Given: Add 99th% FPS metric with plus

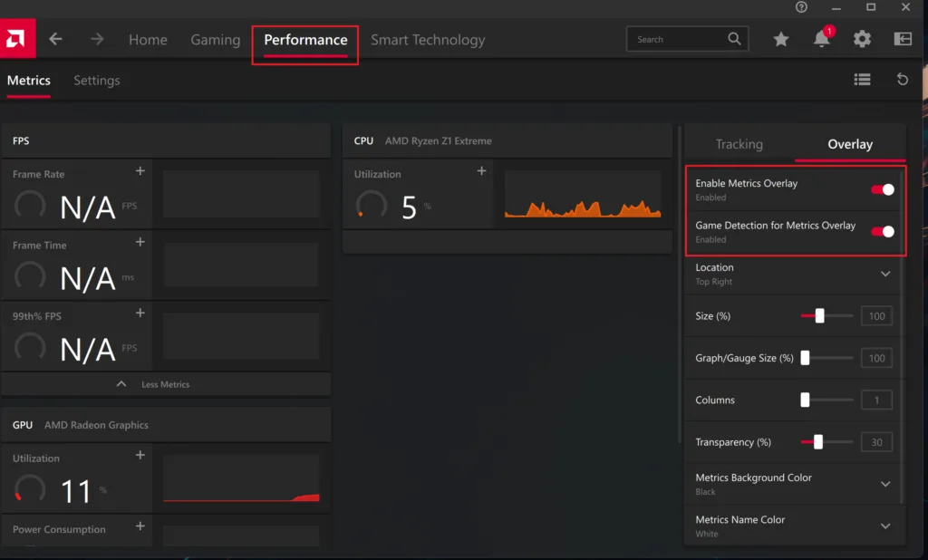Looking at the screenshot, I should coord(140,314).
